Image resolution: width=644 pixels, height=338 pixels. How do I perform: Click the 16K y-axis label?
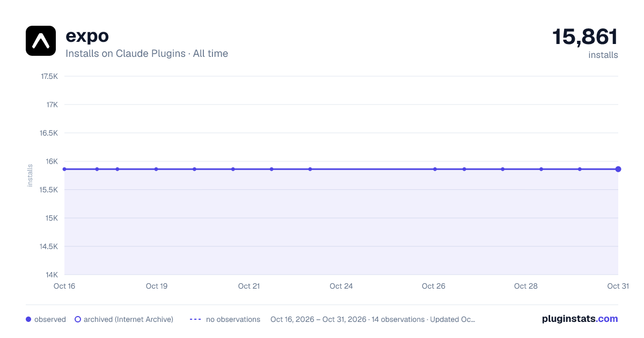pos(52,161)
